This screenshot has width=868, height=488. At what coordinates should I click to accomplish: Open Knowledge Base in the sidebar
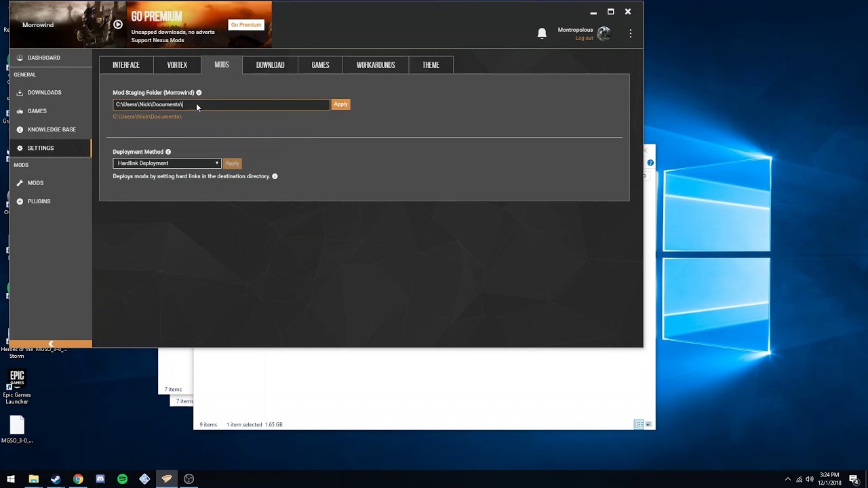click(x=50, y=129)
